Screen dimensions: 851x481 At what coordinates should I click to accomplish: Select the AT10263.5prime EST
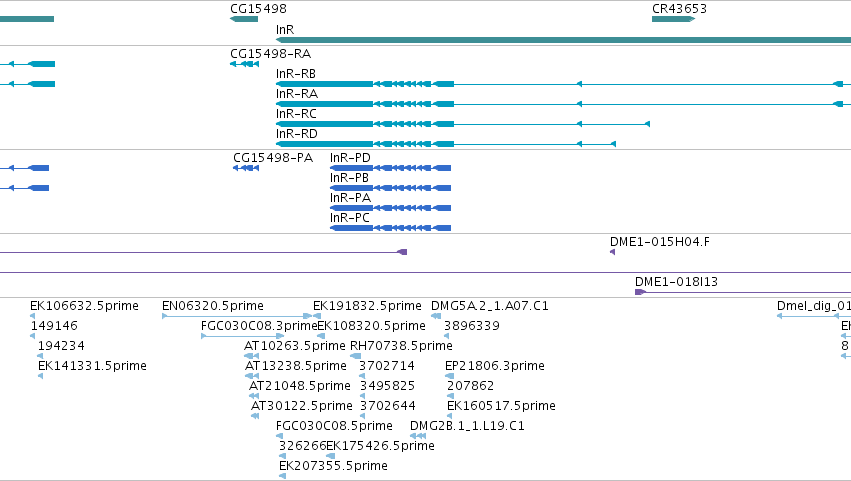click(x=295, y=346)
